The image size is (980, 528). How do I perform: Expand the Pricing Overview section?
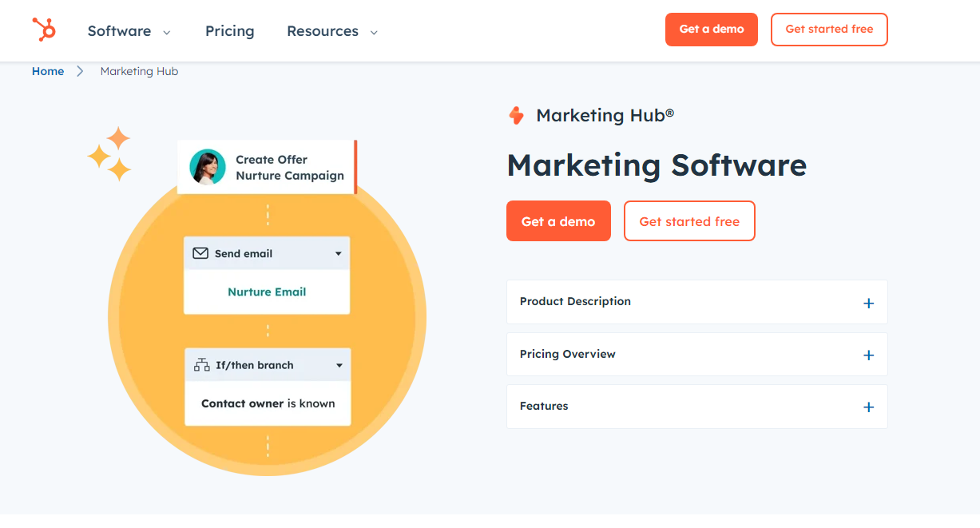pos(697,354)
